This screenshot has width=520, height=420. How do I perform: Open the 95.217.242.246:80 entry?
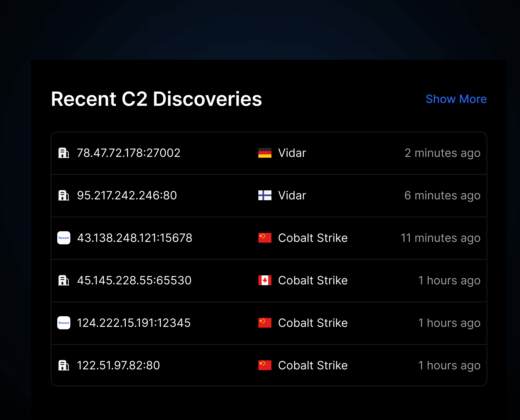point(127,195)
